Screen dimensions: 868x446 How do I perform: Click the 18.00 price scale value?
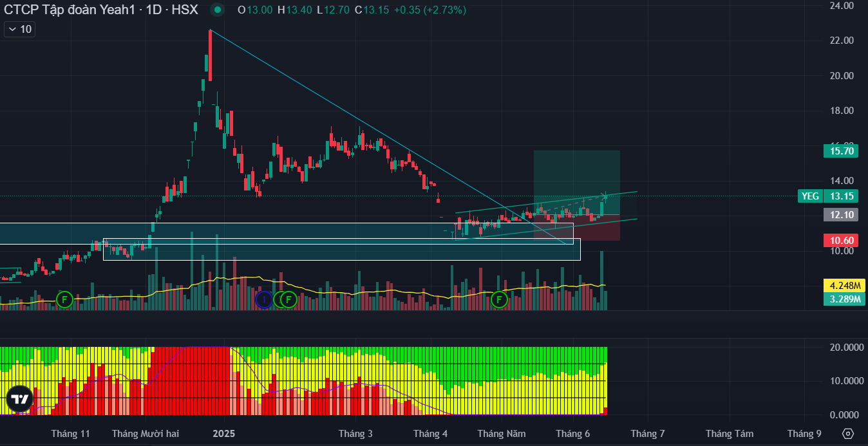[842, 111]
